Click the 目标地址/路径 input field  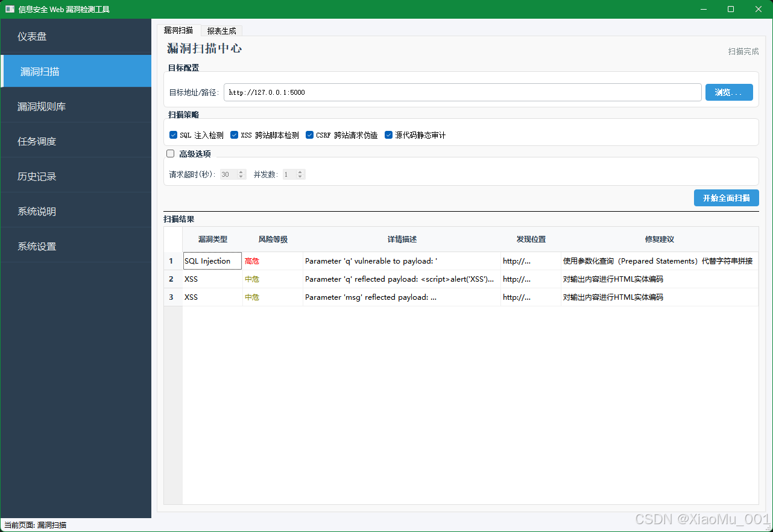[462, 92]
